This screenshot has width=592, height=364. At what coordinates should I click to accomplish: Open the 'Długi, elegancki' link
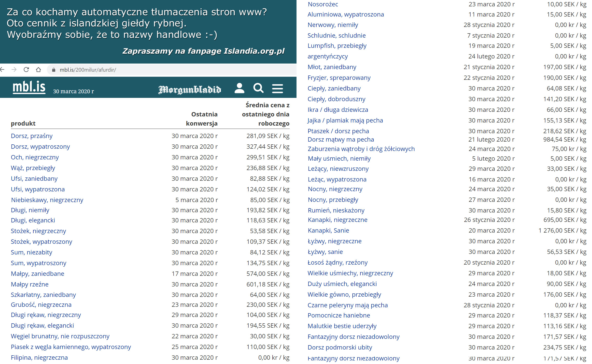[33, 220]
